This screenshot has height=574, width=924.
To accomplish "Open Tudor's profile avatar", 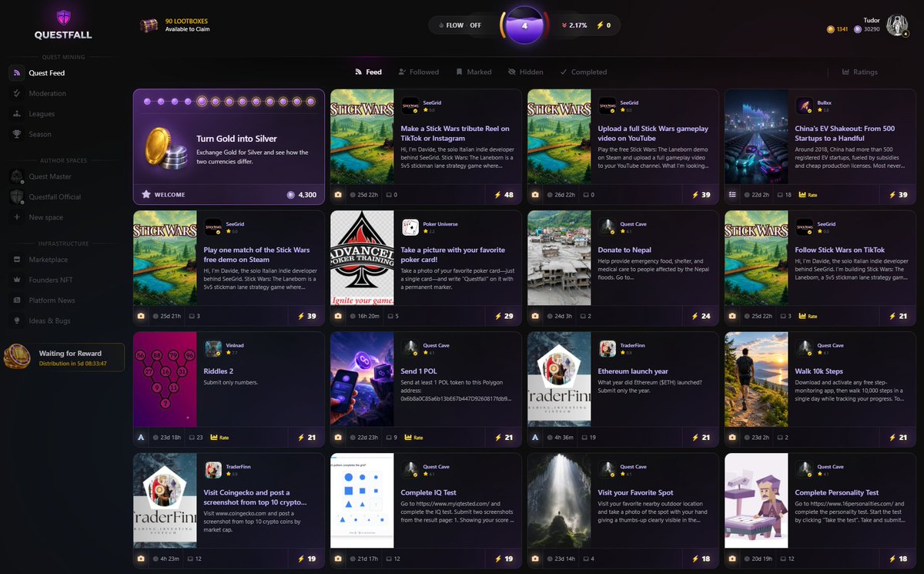I will click(898, 25).
